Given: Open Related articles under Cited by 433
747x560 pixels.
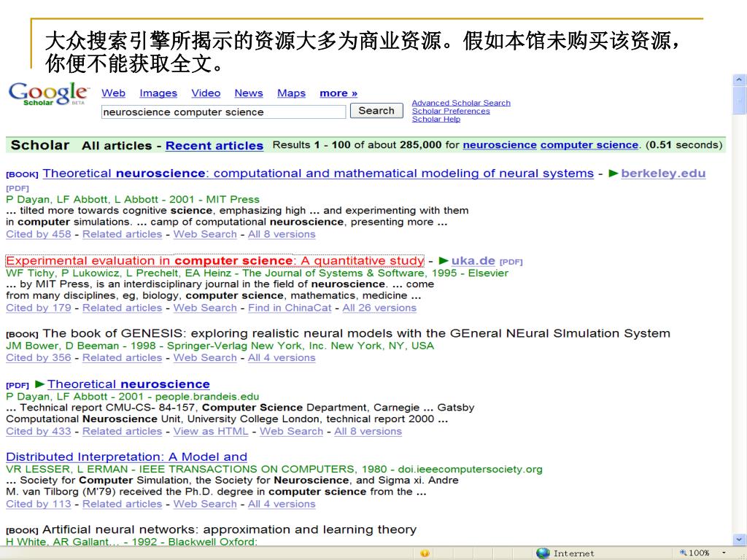Looking at the screenshot, I should pyautogui.click(x=122, y=431).
